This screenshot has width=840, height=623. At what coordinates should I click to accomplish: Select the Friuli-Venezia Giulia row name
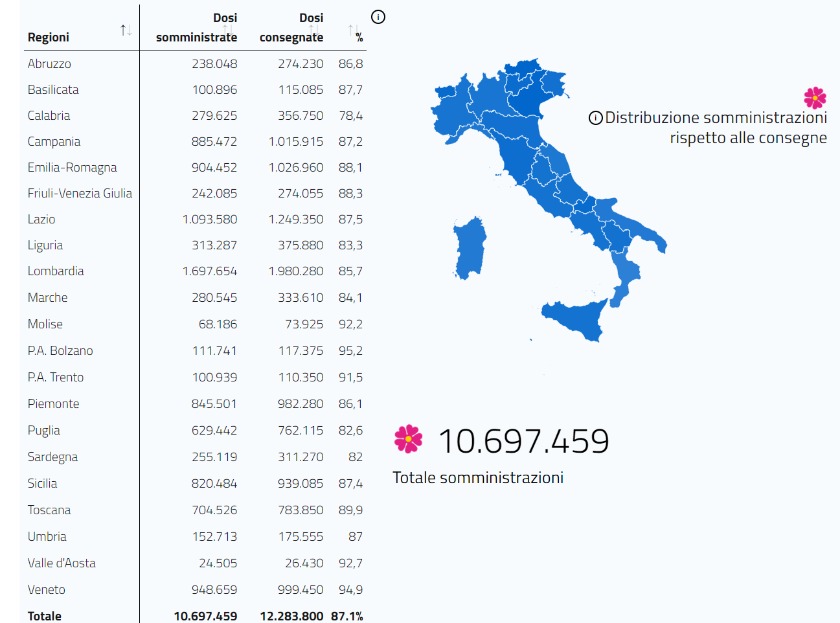(80, 193)
